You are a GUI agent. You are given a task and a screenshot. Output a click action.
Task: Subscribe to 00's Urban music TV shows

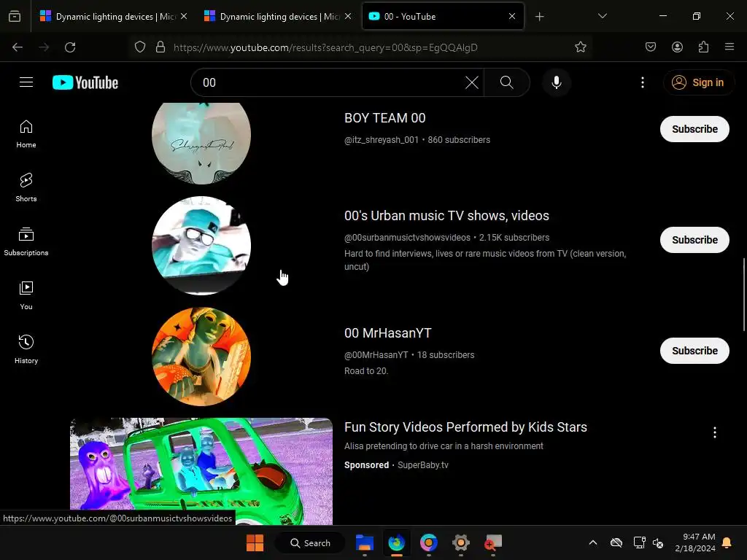[694, 240]
